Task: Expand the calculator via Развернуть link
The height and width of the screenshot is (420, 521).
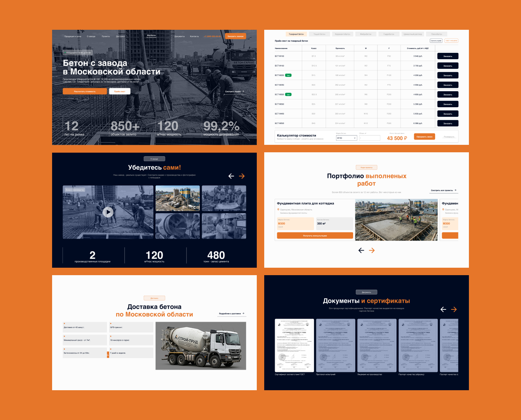Action: pyautogui.click(x=449, y=137)
